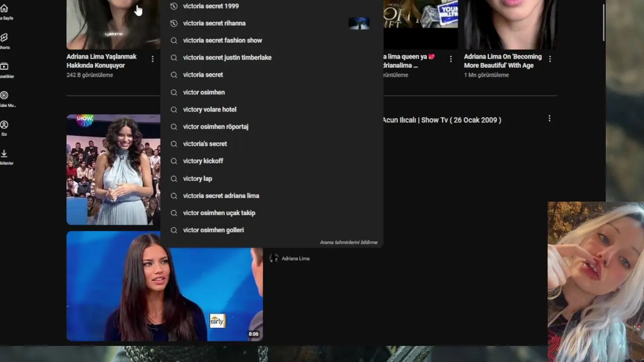Choose the plain 'victoria secret' suggestion
644x362 pixels.
click(272, 74)
